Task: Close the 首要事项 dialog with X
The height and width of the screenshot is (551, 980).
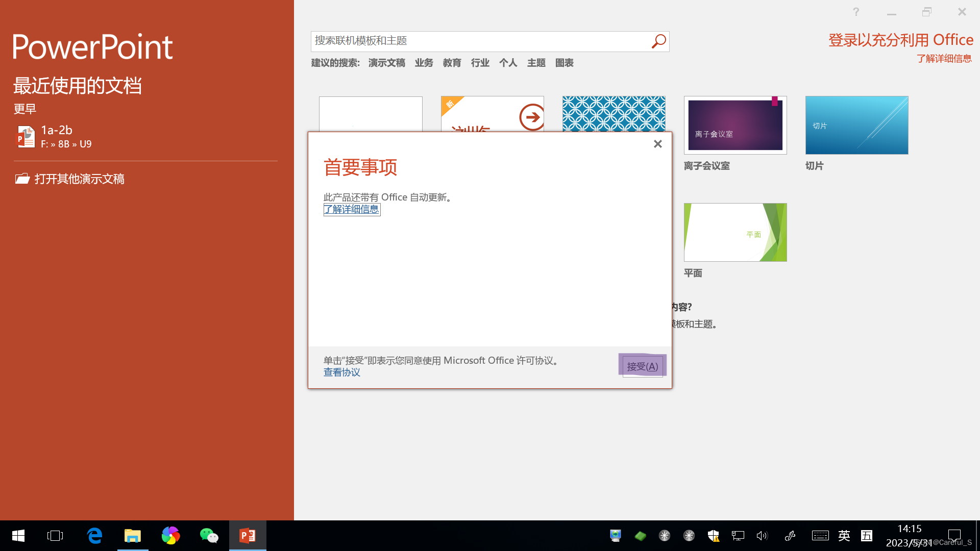Action: 657,144
